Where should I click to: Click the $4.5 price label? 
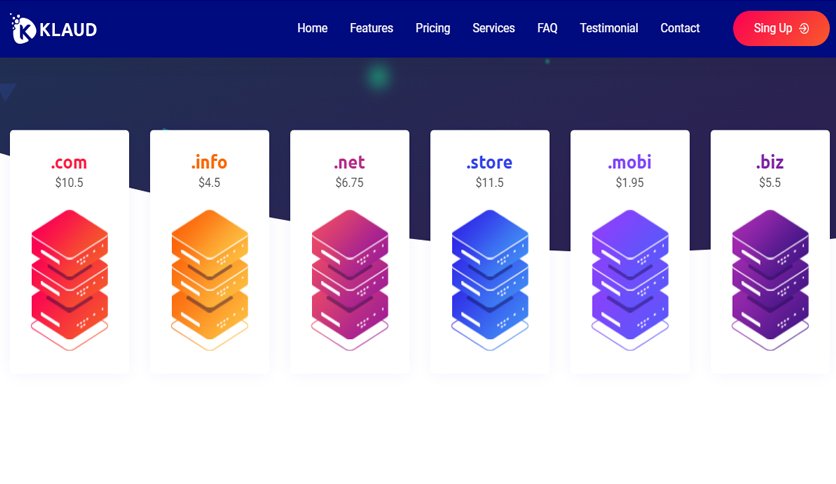tap(209, 183)
